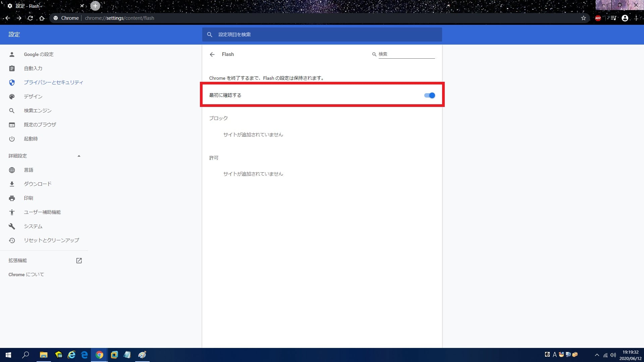Open the Wi-Fi network tray icon
The height and width of the screenshot is (362, 644).
[x=605, y=355]
